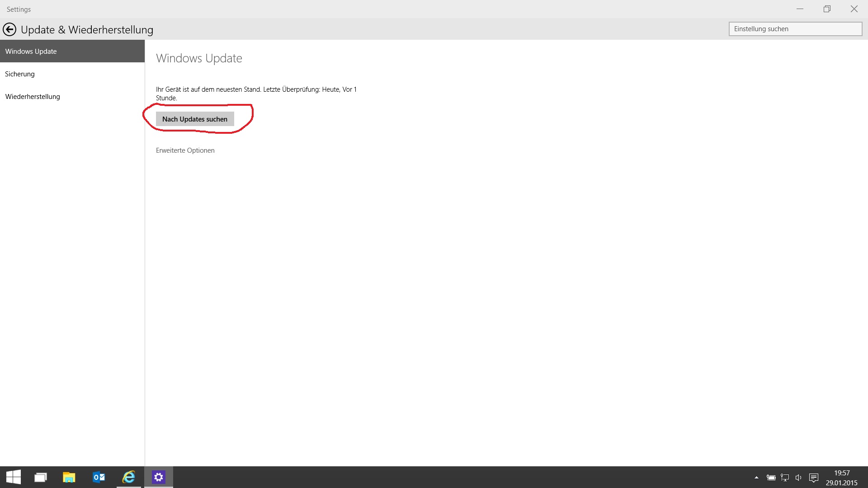Go back using the circled arrow icon
The width and height of the screenshot is (868, 488).
click(x=9, y=30)
